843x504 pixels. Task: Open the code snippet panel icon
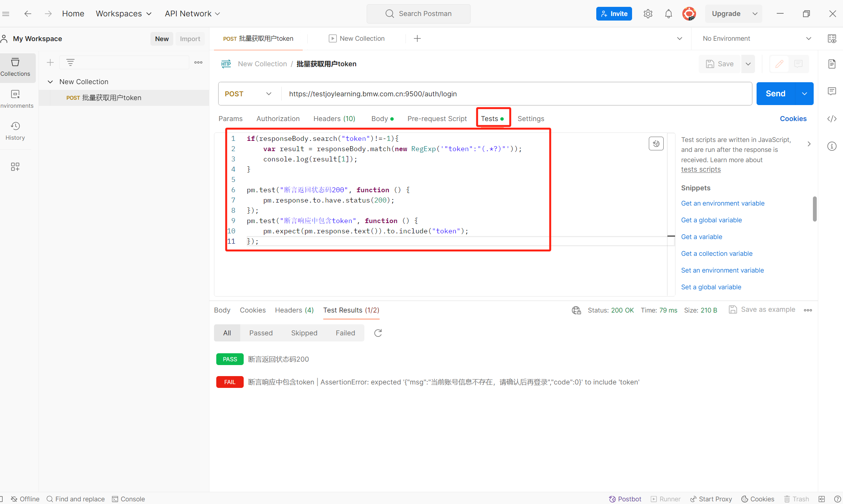coord(832,119)
